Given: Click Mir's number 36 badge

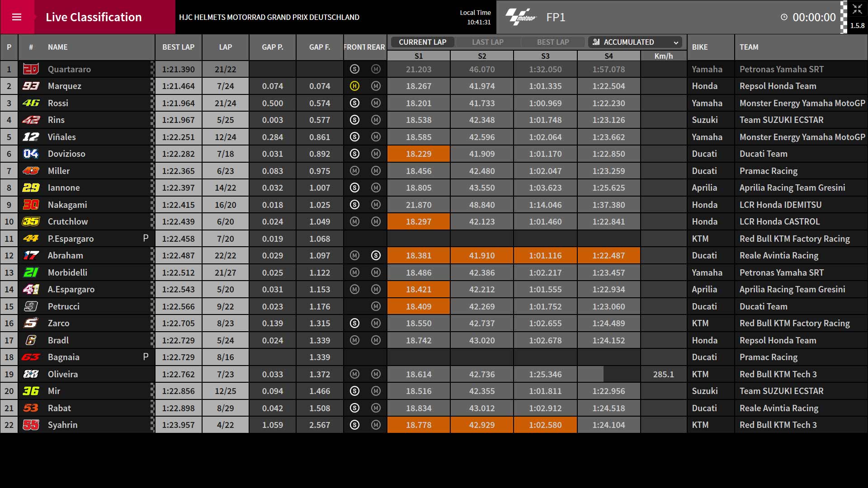Looking at the screenshot, I should [31, 391].
